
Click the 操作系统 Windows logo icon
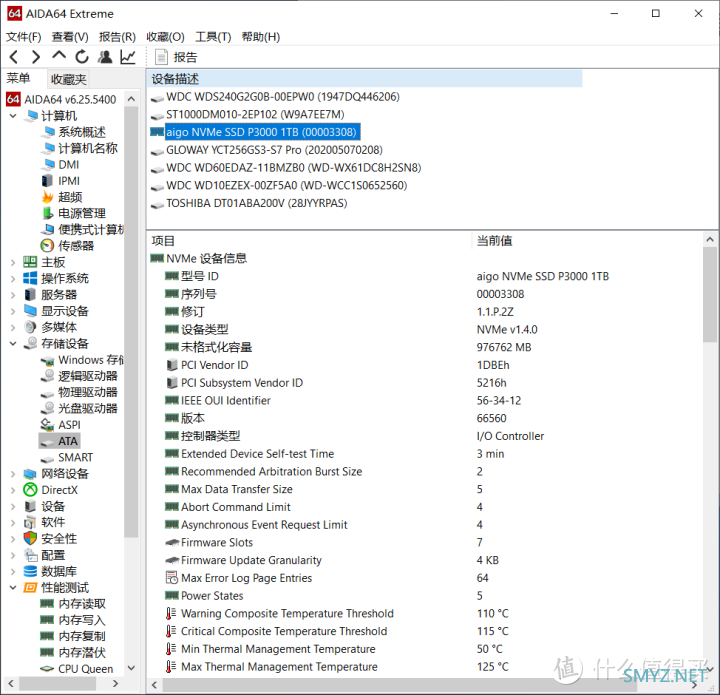click(x=30, y=278)
